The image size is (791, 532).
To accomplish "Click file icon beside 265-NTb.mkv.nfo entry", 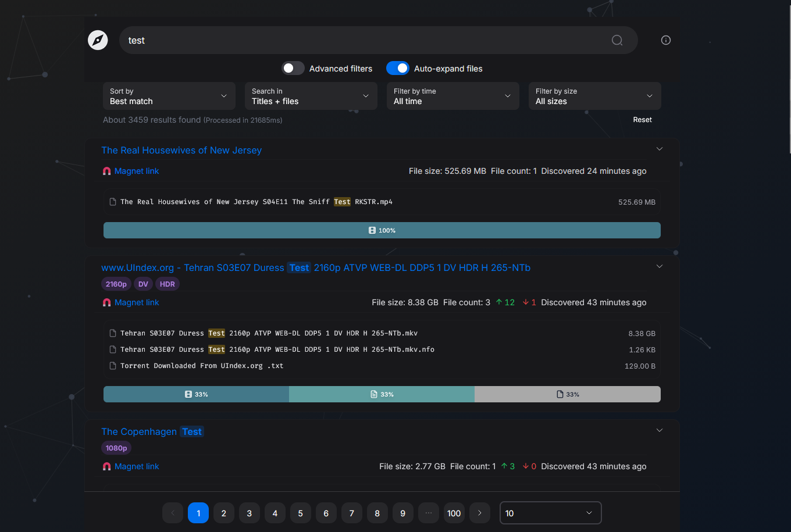I will [x=113, y=349].
